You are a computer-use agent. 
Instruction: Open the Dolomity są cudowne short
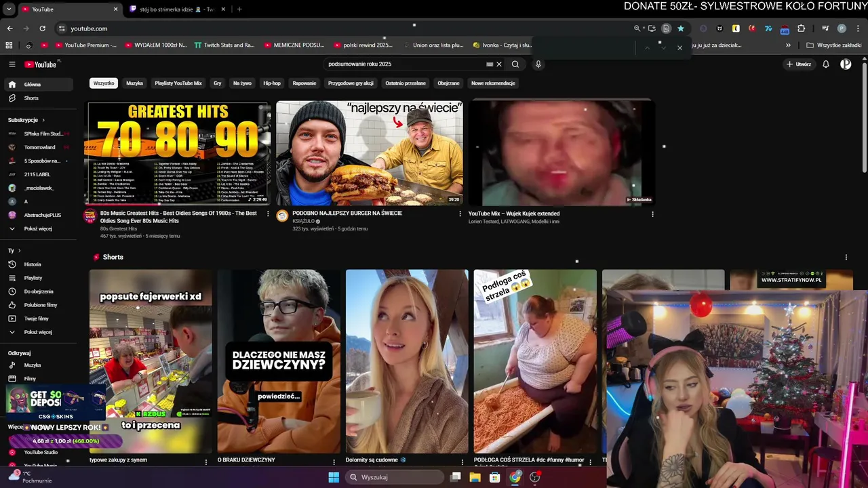[x=407, y=361]
